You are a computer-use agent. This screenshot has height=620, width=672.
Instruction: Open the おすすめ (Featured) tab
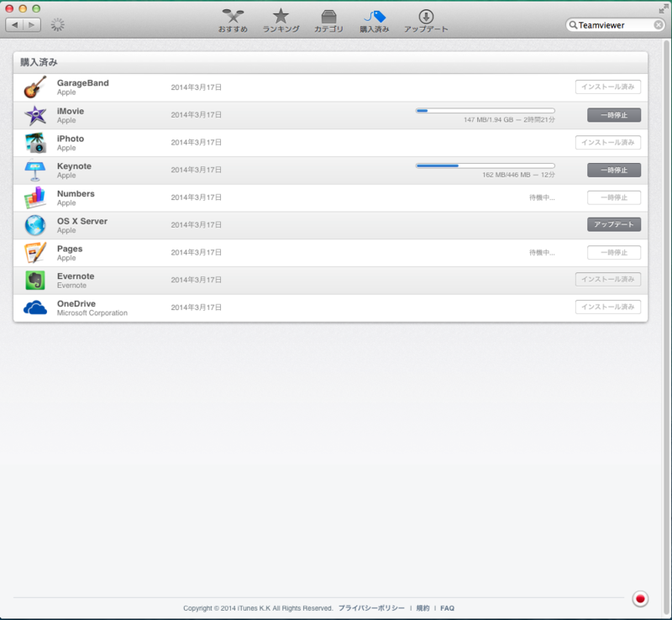pyautogui.click(x=233, y=21)
